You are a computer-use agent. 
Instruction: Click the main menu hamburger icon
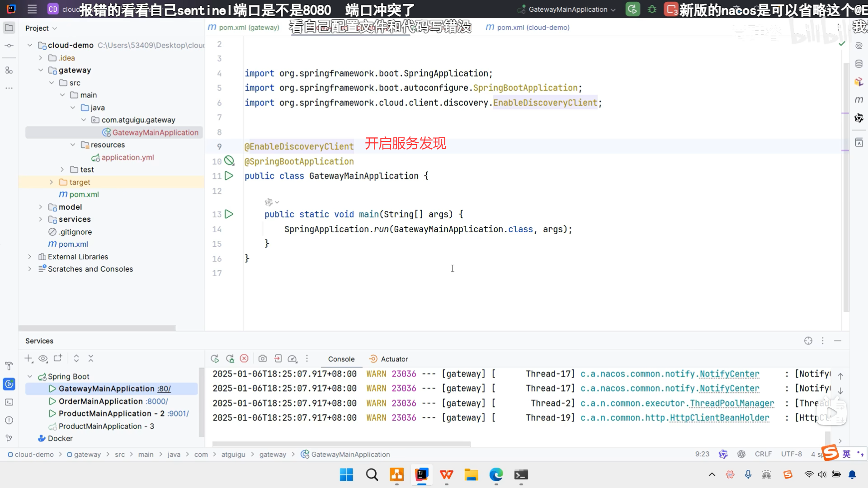32,9
